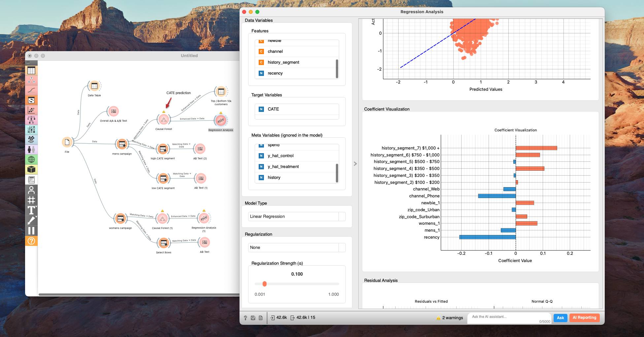Toggle the pause workflow button in sidebar
The height and width of the screenshot is (337, 644).
coord(31,231)
